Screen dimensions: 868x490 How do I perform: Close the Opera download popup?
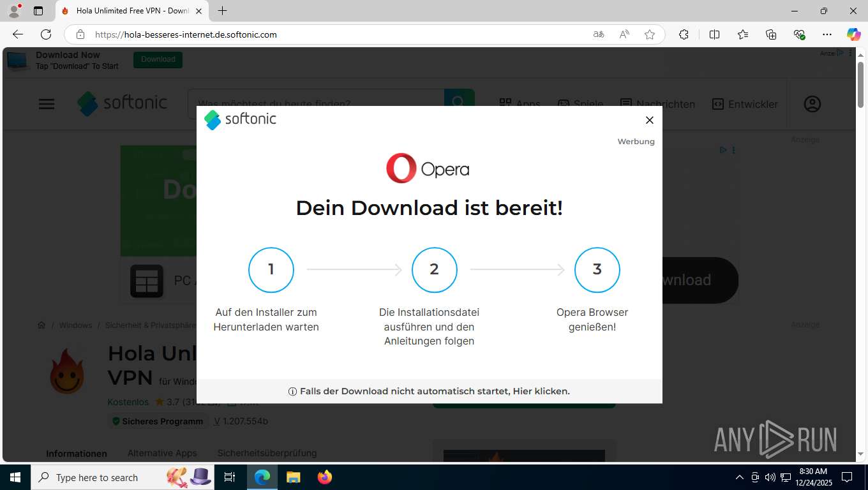coord(649,120)
